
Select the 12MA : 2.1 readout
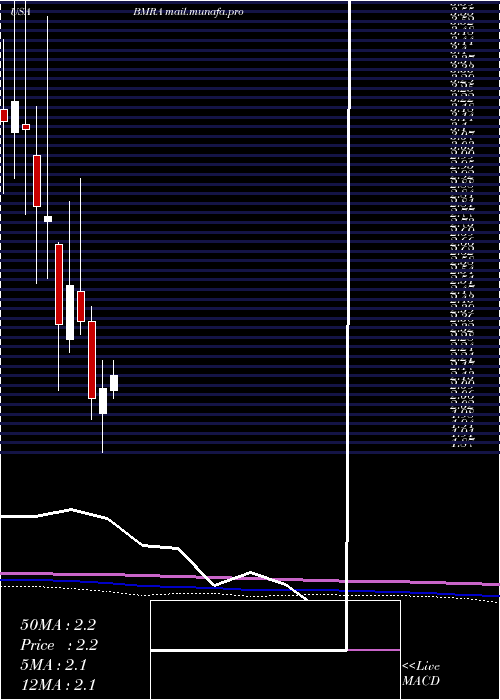coord(58,685)
